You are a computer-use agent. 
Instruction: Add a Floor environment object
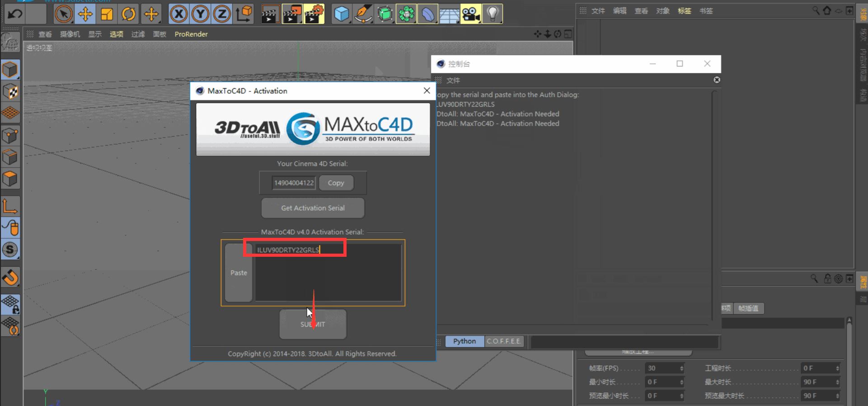point(449,14)
